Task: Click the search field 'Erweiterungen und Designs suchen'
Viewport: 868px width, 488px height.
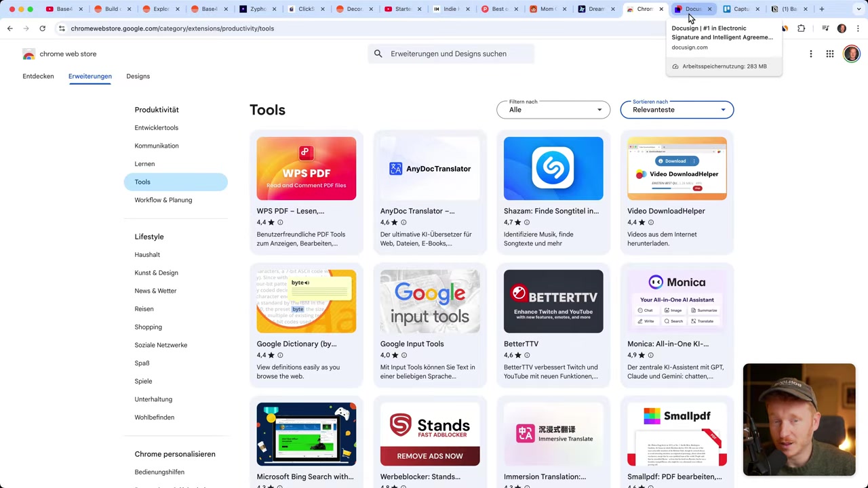Action: pyautogui.click(x=451, y=54)
